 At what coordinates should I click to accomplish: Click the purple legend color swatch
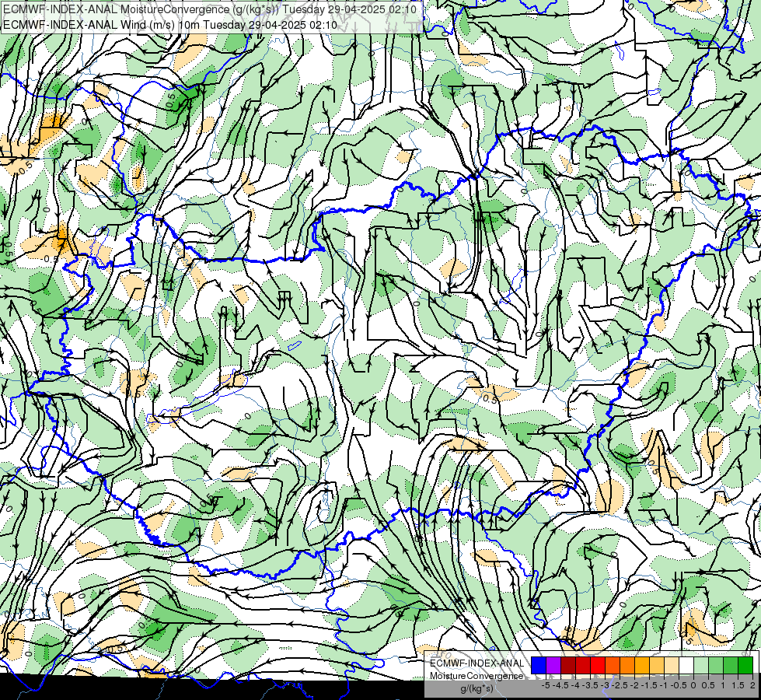553,666
